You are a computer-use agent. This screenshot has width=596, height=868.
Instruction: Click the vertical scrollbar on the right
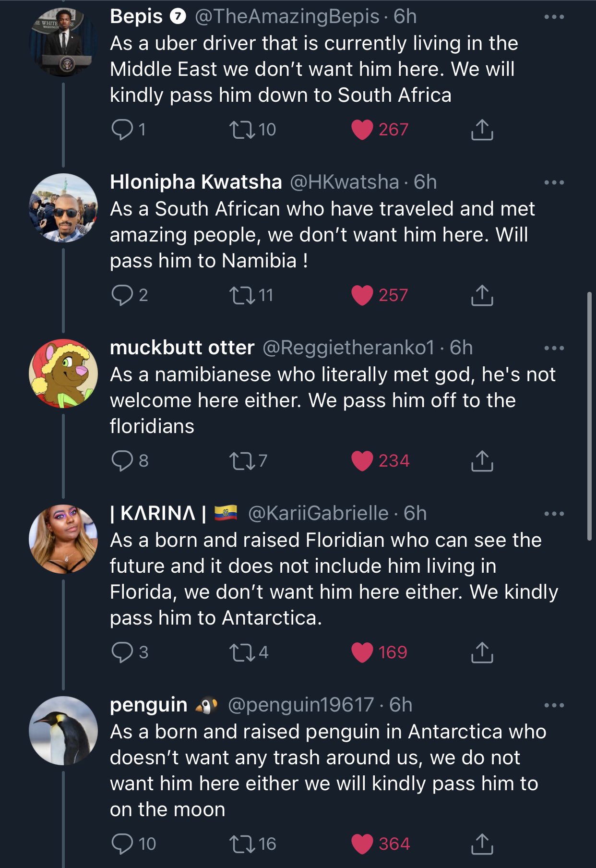590,416
